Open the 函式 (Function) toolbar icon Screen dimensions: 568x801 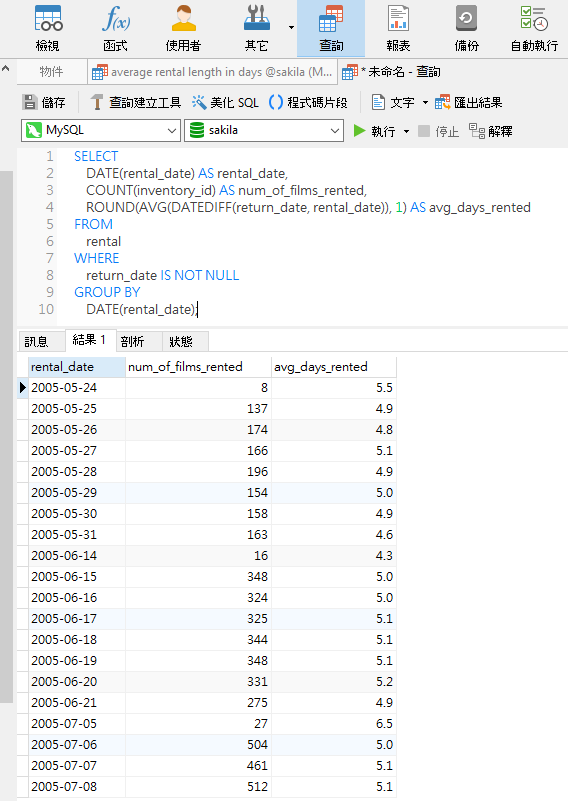point(115,28)
